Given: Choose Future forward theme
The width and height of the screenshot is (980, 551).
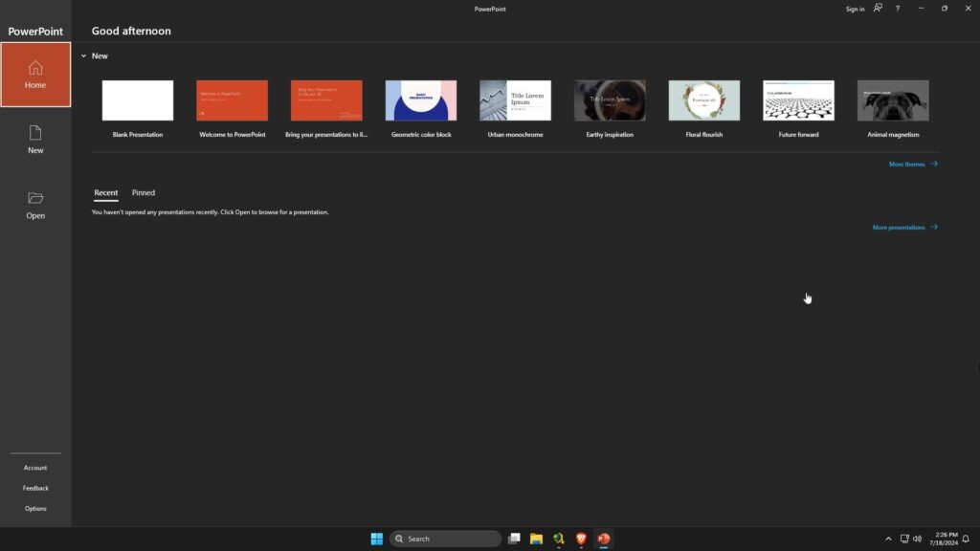Looking at the screenshot, I should tap(798, 109).
